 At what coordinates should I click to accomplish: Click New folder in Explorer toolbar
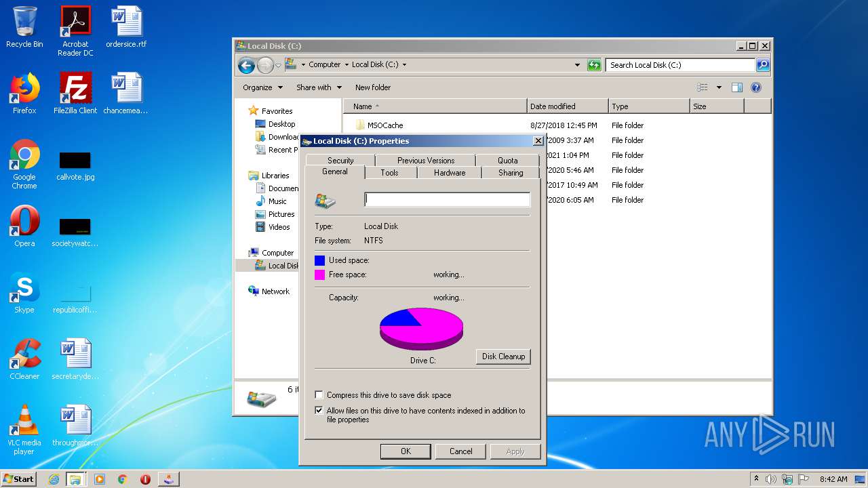point(373,87)
